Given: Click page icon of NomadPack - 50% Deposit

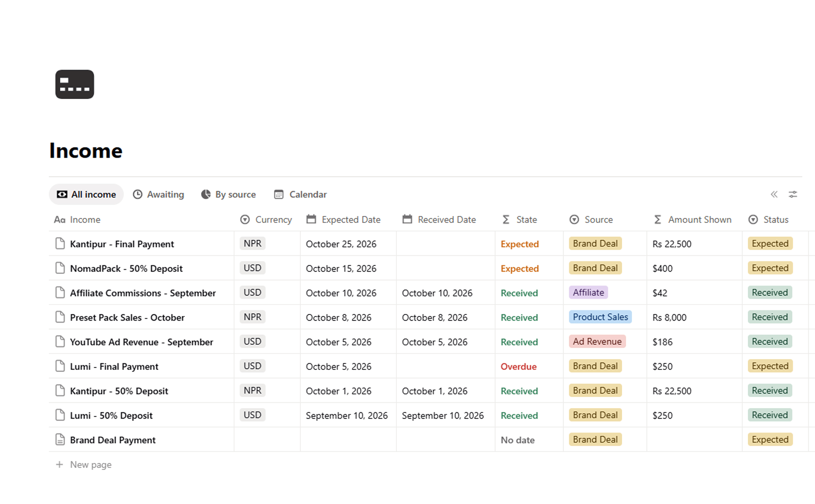Looking at the screenshot, I should point(60,268).
